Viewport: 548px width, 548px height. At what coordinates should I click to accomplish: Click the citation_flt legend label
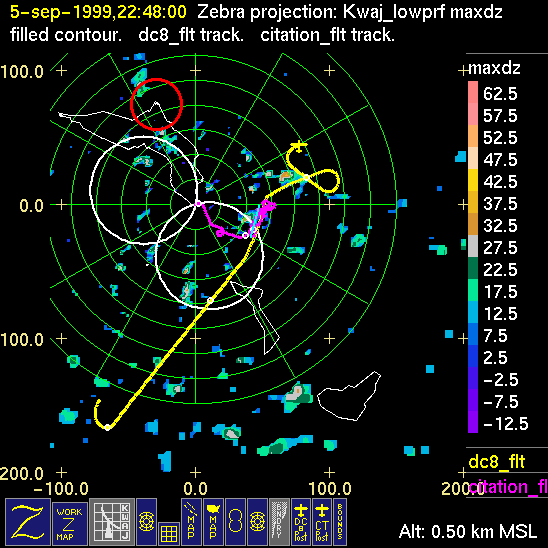pyautogui.click(x=508, y=486)
